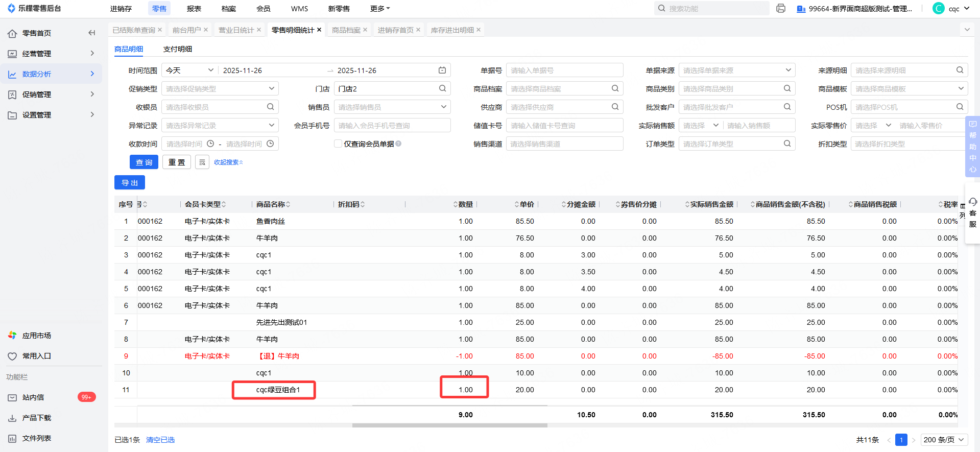The width and height of the screenshot is (980, 452).
Task: Close the 已结账单查询 tab
Action: pos(160,30)
